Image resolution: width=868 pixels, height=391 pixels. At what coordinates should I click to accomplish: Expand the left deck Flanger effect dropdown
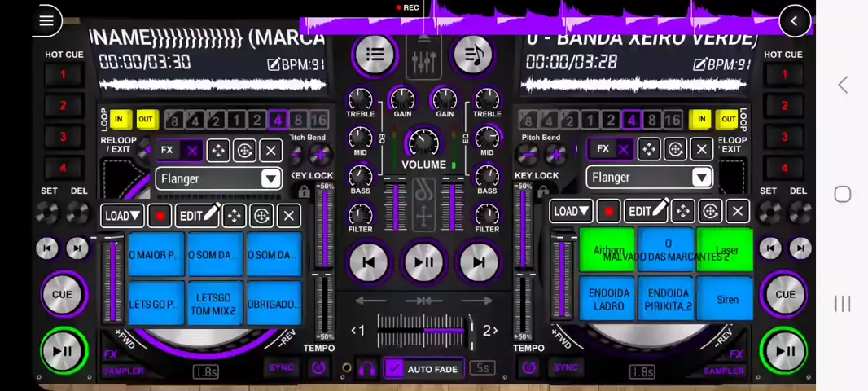[x=270, y=179]
